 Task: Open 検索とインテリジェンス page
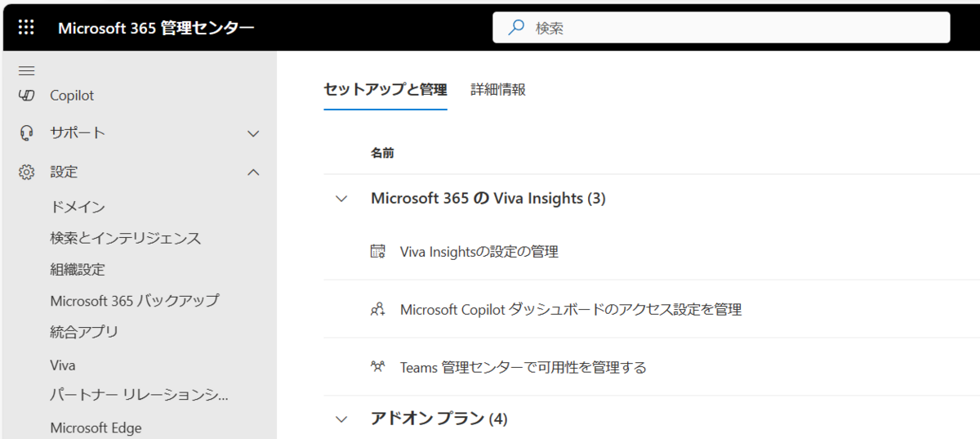(126, 239)
